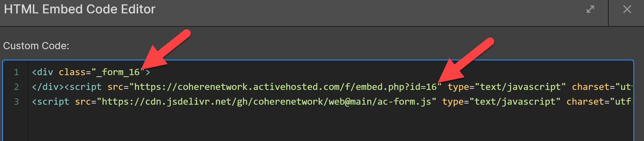Viewport: 644px width, 141px height.
Task: Click line number 3 in gutter
Action: click(16, 102)
